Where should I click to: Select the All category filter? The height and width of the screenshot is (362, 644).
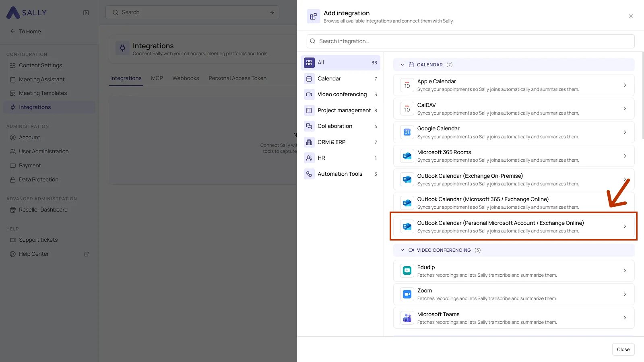pyautogui.click(x=341, y=63)
